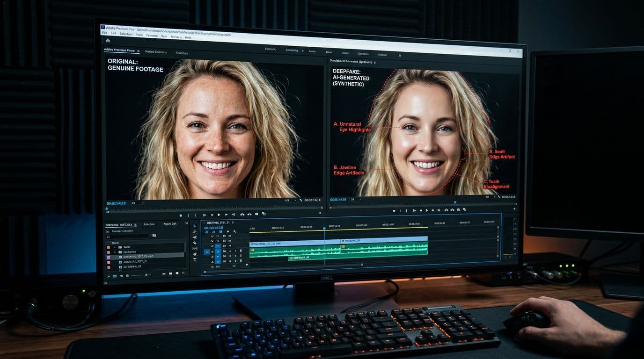This screenshot has width=644, height=359.
Task: Click the search magnifier in the project panel
Action: pos(109,237)
